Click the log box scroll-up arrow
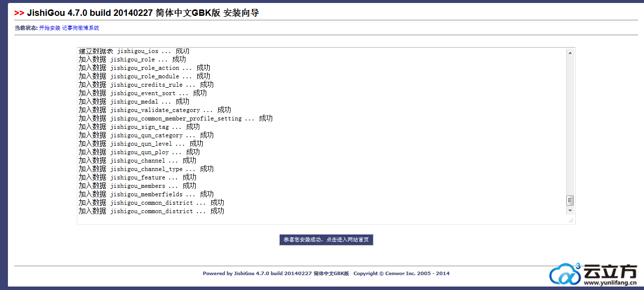644x290 pixels. click(570, 53)
